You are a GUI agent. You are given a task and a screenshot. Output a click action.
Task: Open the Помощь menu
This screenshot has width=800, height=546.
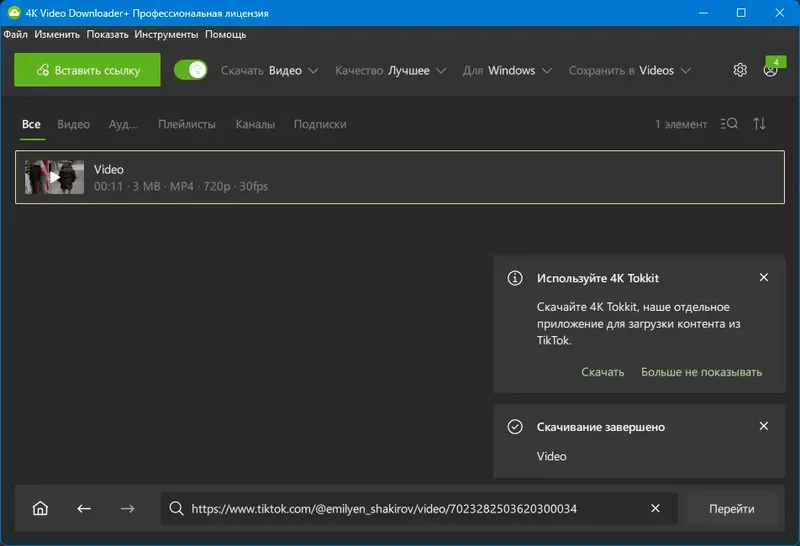point(226,34)
